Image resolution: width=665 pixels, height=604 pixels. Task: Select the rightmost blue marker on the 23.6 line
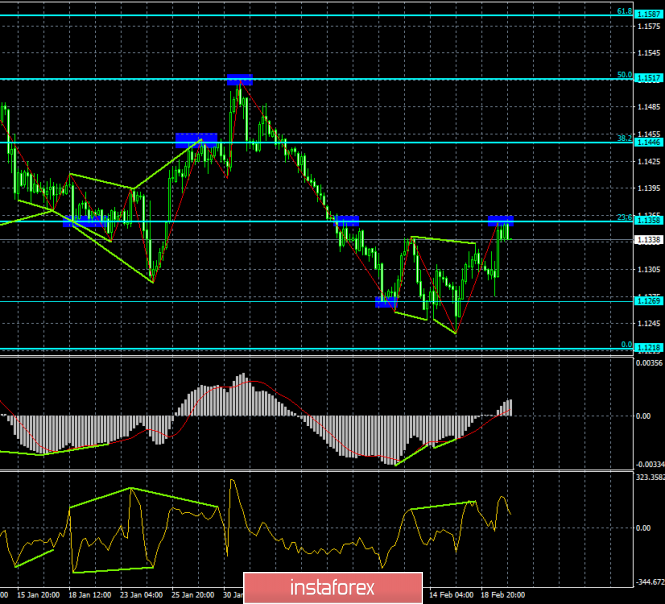(x=501, y=221)
